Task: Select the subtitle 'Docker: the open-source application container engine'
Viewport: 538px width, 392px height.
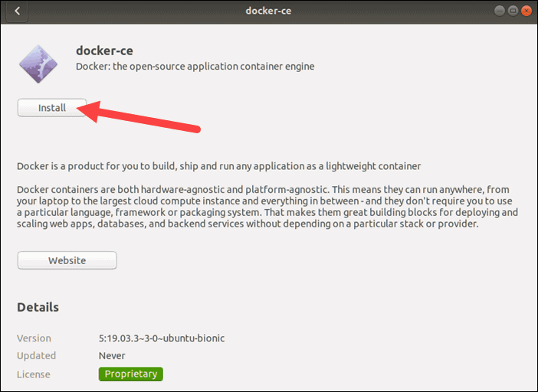Action: 195,66
